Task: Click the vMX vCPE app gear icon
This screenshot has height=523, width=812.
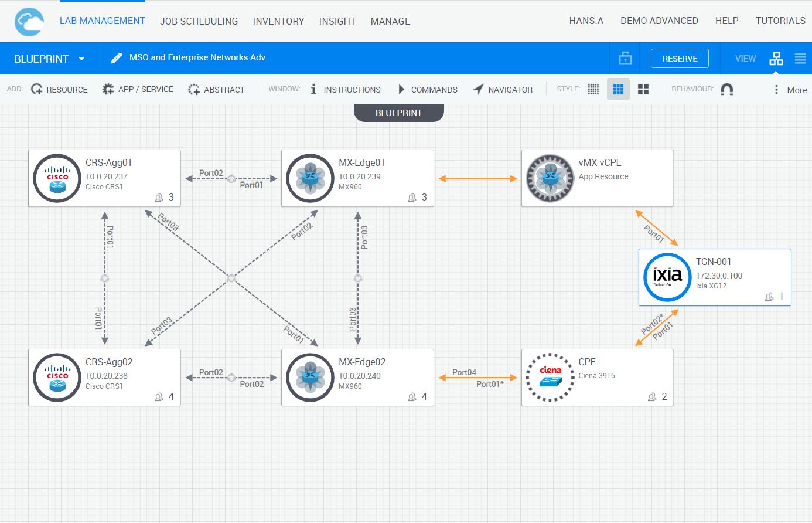Action: [x=550, y=178]
